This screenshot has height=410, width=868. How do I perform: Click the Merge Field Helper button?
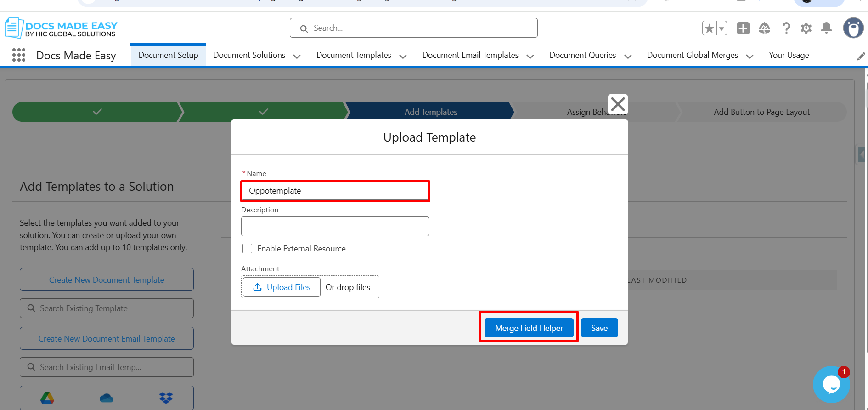click(x=529, y=328)
